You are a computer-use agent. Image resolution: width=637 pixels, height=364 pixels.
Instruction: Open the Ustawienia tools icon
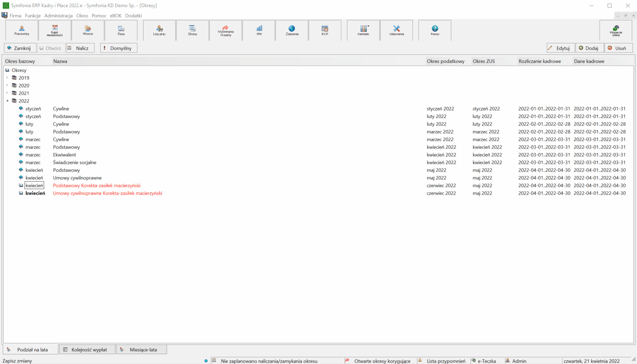point(397,30)
